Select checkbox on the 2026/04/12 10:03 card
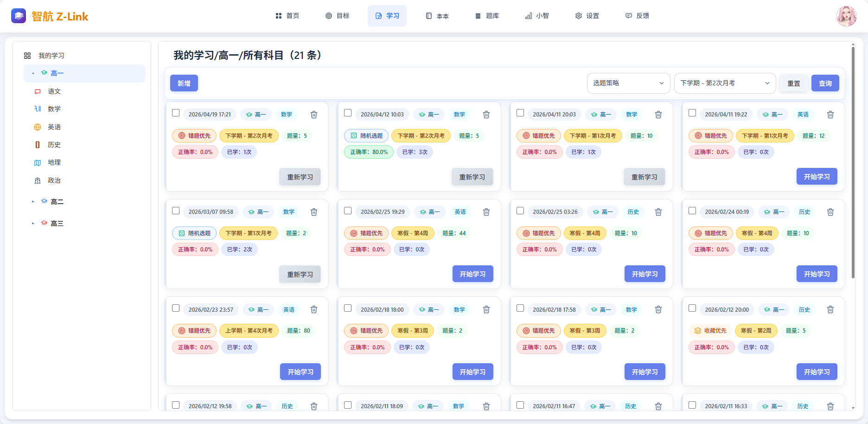Viewport: 868px width, 424px height. pos(348,113)
